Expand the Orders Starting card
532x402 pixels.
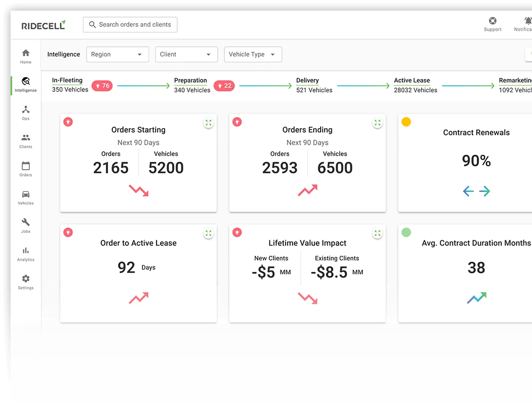pyautogui.click(x=208, y=123)
